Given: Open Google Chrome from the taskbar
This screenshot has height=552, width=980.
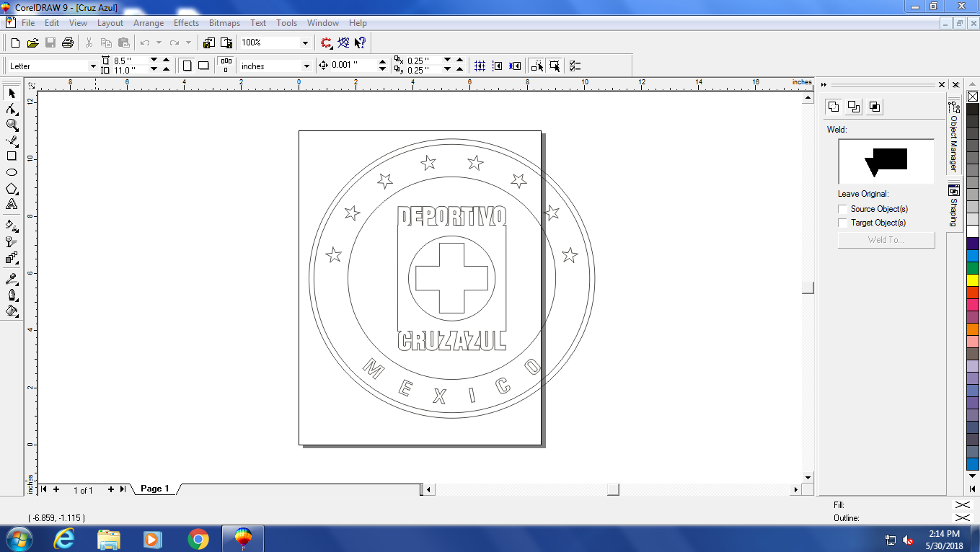Looking at the screenshot, I should point(198,539).
